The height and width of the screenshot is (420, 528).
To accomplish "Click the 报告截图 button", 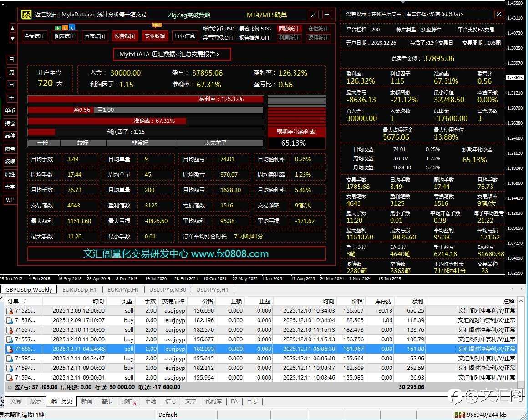I will [124, 36].
